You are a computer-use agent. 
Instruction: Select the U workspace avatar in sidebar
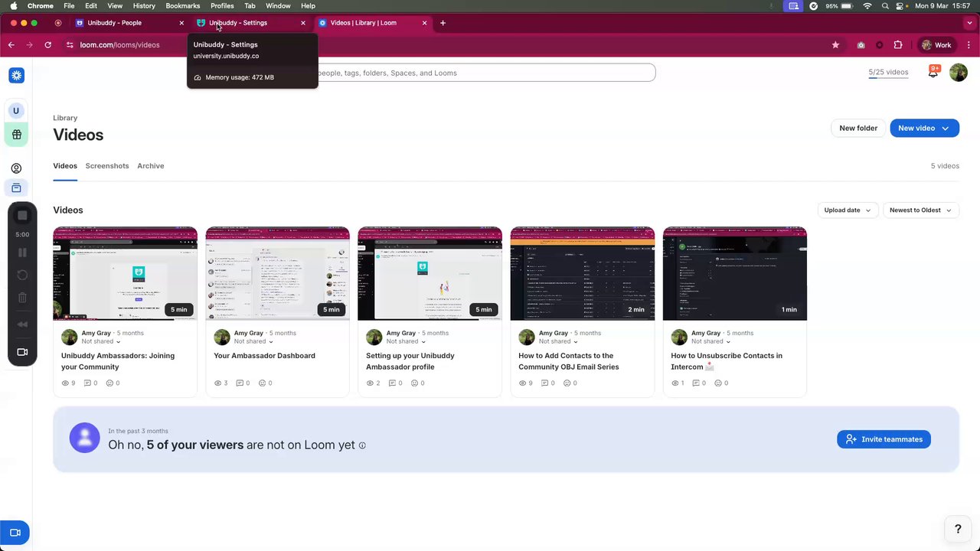tap(16, 111)
